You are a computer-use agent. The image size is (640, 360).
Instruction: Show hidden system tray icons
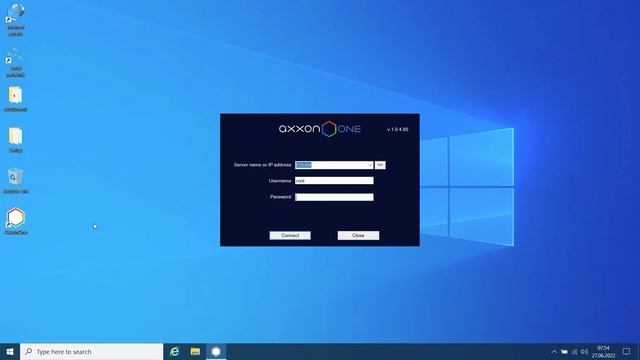coord(554,351)
